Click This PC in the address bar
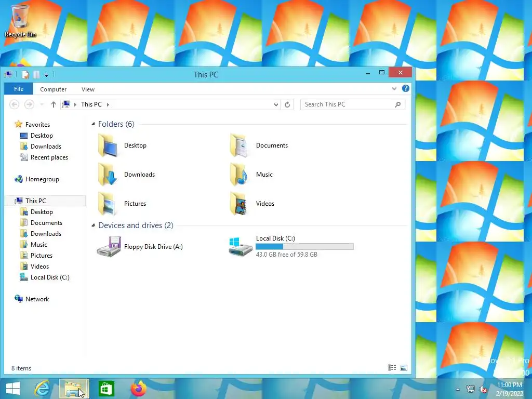The image size is (532, 399). tap(91, 104)
